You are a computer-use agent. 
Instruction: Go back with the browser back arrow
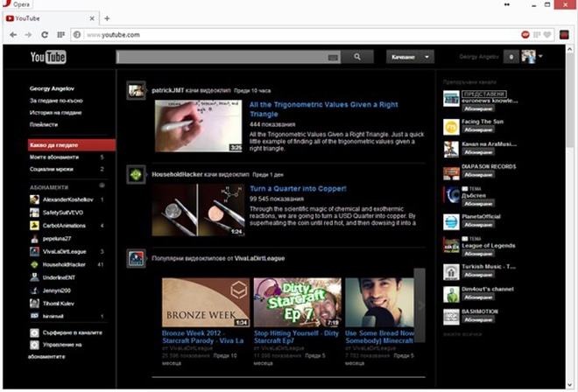13,35
